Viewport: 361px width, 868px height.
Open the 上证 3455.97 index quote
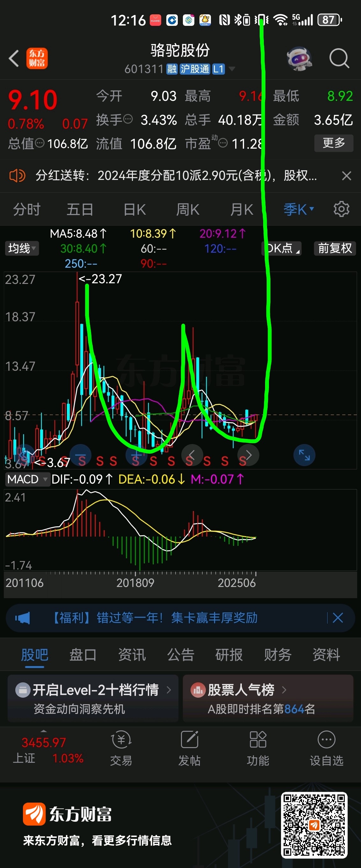47,750
